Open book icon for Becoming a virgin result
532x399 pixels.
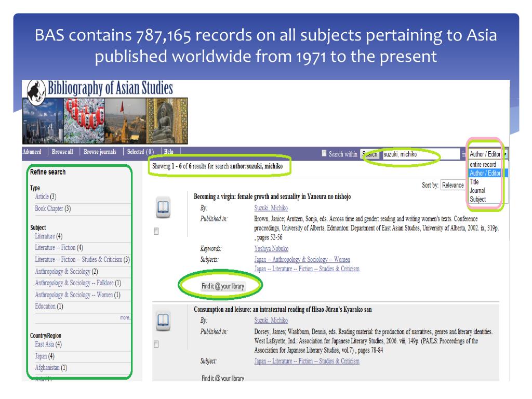pyautogui.click(x=163, y=207)
